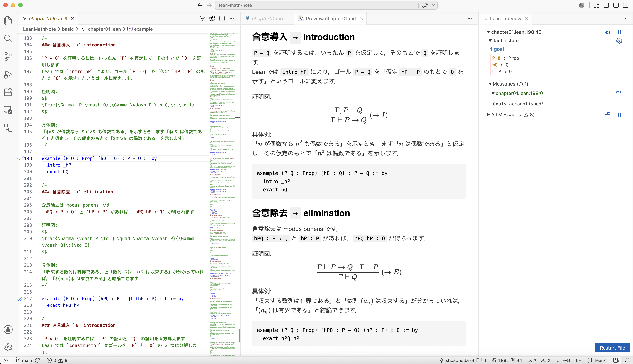The width and height of the screenshot is (633, 364).
Task: Collapse the Messages (1) section
Action: click(490, 84)
